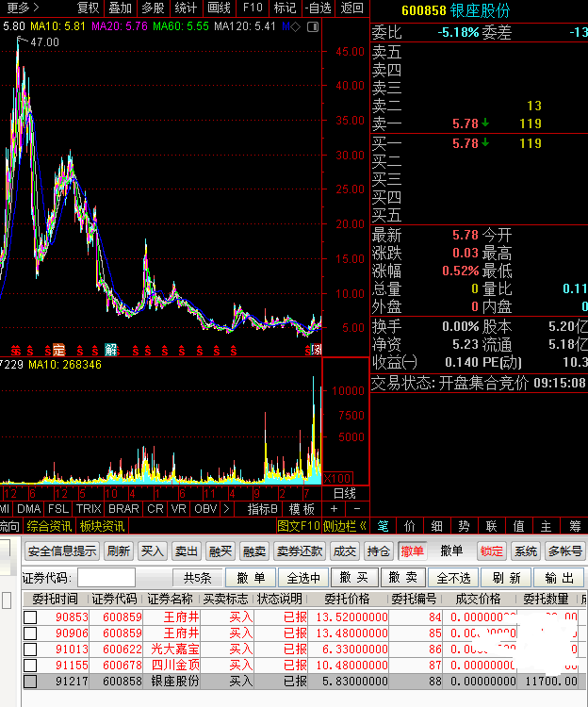Select the CR indicator tab
The width and height of the screenshot is (588, 707).
(x=155, y=509)
